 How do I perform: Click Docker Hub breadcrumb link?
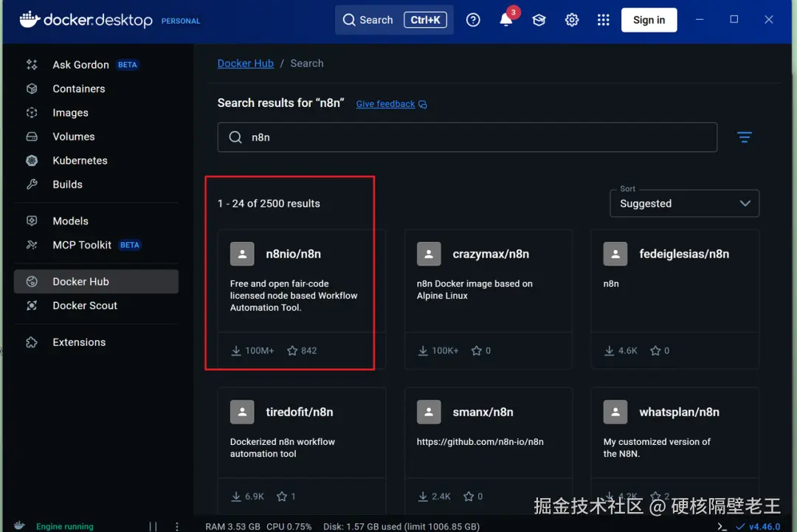246,63
